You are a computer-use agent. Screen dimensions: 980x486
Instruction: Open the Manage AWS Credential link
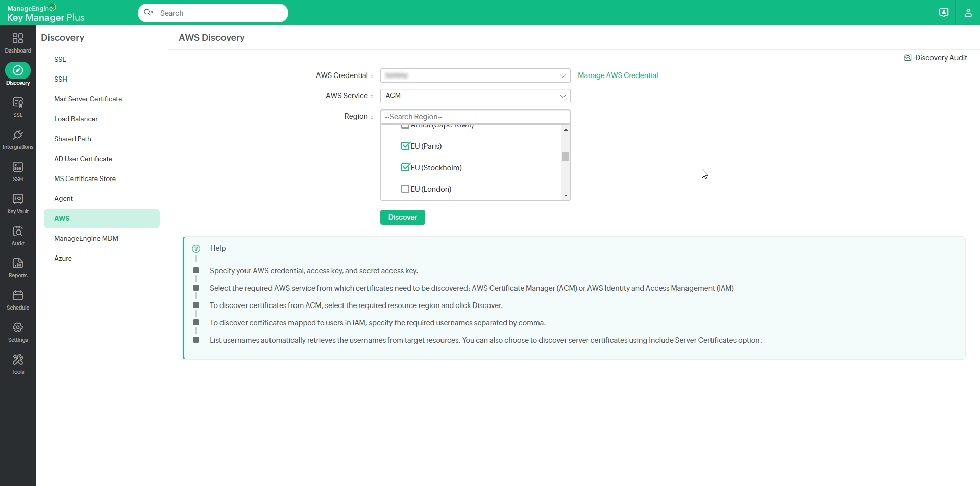tap(618, 75)
